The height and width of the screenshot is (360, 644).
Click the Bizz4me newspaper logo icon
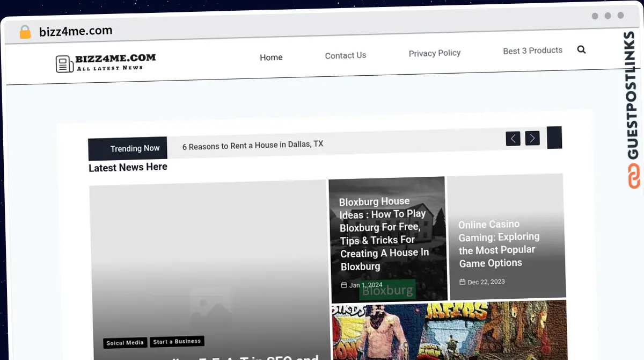pyautogui.click(x=64, y=64)
